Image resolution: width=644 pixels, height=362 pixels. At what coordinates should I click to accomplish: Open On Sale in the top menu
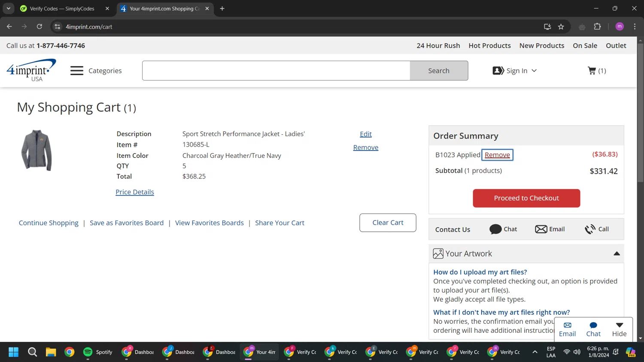(585, 45)
